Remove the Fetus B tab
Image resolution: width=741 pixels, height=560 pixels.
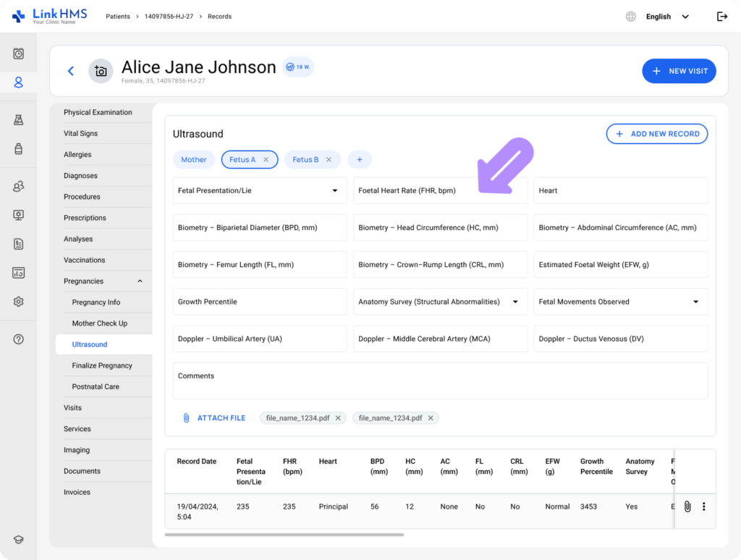point(329,160)
